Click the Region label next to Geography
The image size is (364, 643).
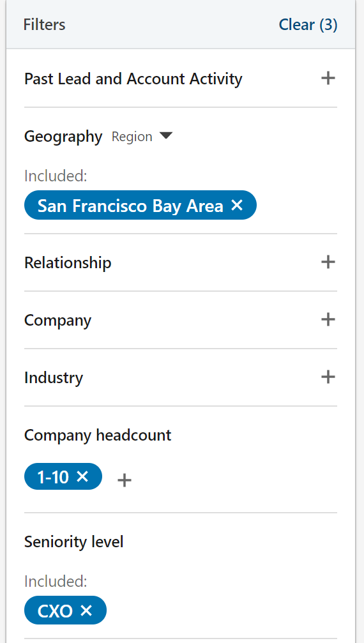tap(132, 136)
